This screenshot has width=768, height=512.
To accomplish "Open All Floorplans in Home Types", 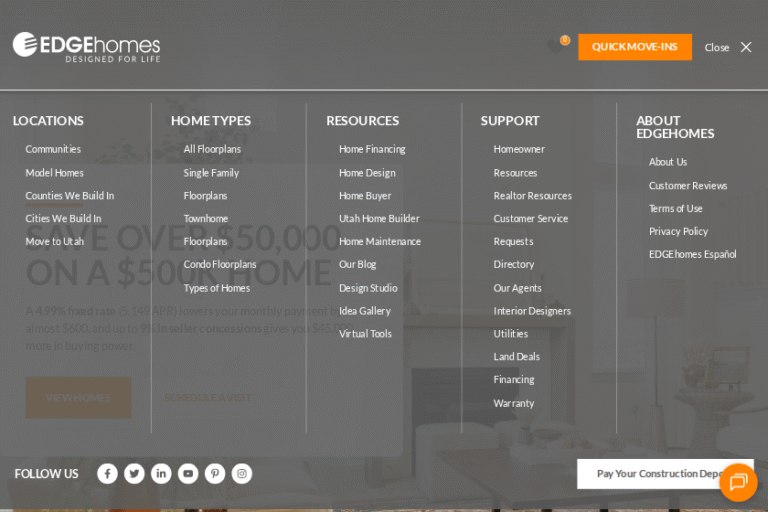I will coord(212,149).
